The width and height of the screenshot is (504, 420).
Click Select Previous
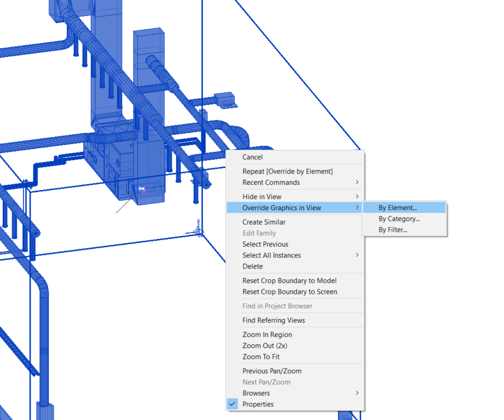point(265,244)
